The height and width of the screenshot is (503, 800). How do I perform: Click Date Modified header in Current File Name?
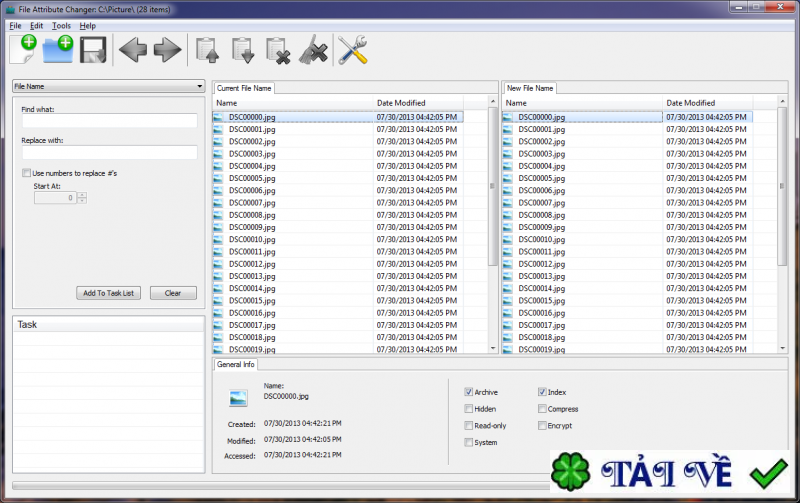click(418, 103)
